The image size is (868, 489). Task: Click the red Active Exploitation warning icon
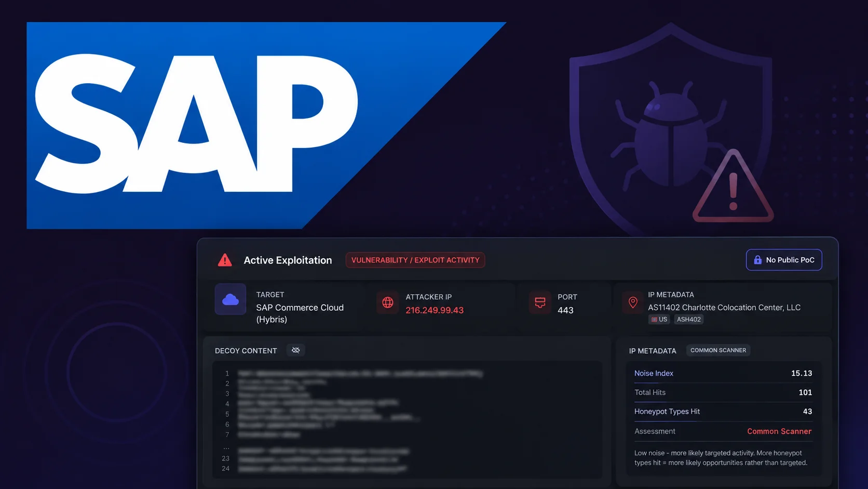point(225,260)
